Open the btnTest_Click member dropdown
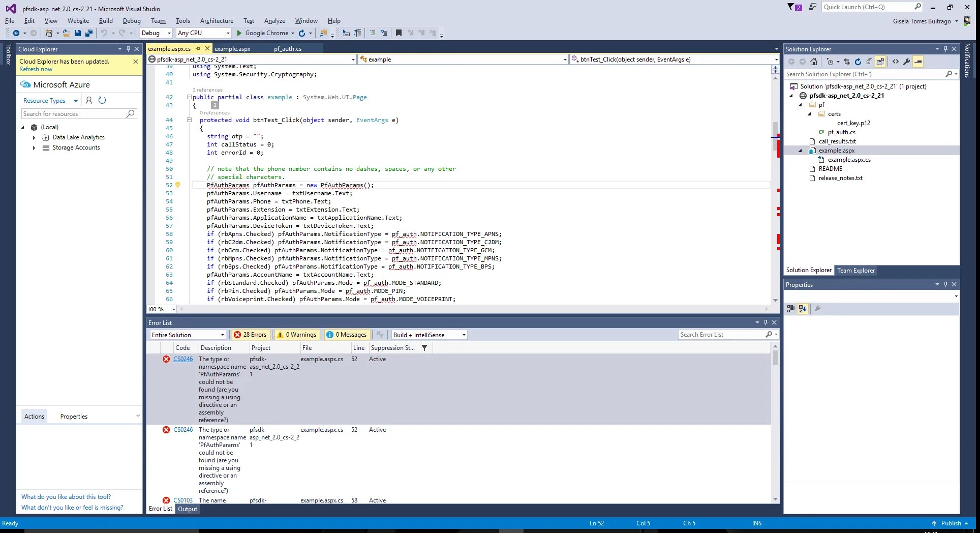Screen dimensions: 980x533 tap(675, 60)
